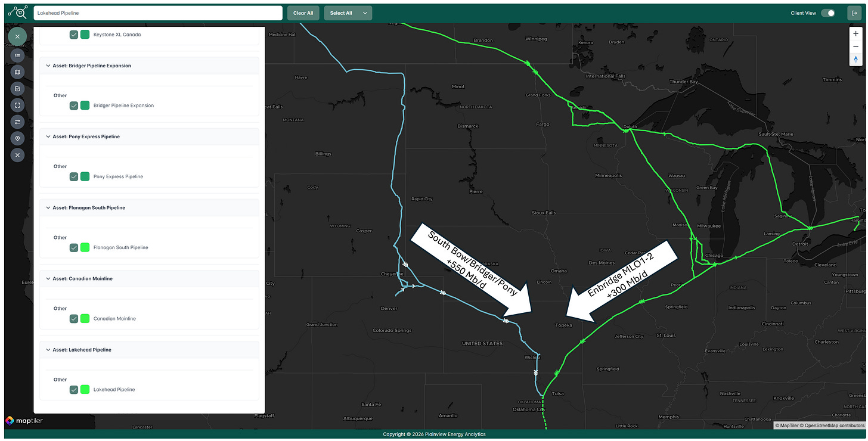The width and height of the screenshot is (868, 441).
Task: Click the logout icon at top right
Action: (x=854, y=13)
